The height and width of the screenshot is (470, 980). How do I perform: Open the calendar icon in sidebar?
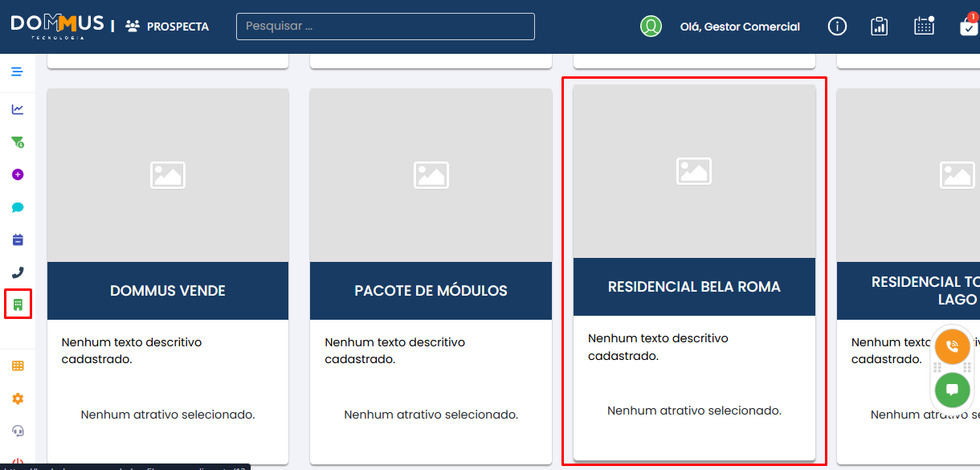pos(18,239)
